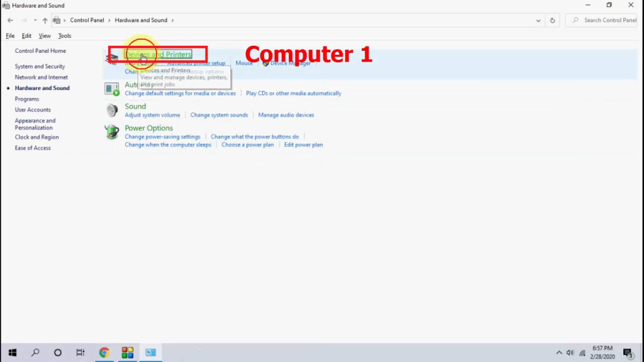Viewport: 644px width, 362px height.
Task: Open Task View from the taskbar
Action: tap(80, 353)
